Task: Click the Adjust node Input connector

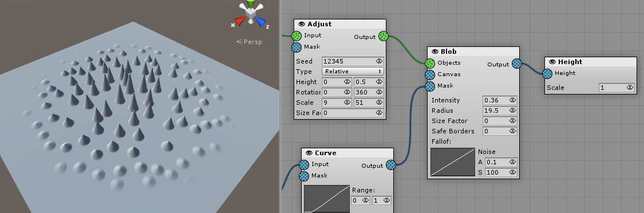Action: tap(297, 36)
